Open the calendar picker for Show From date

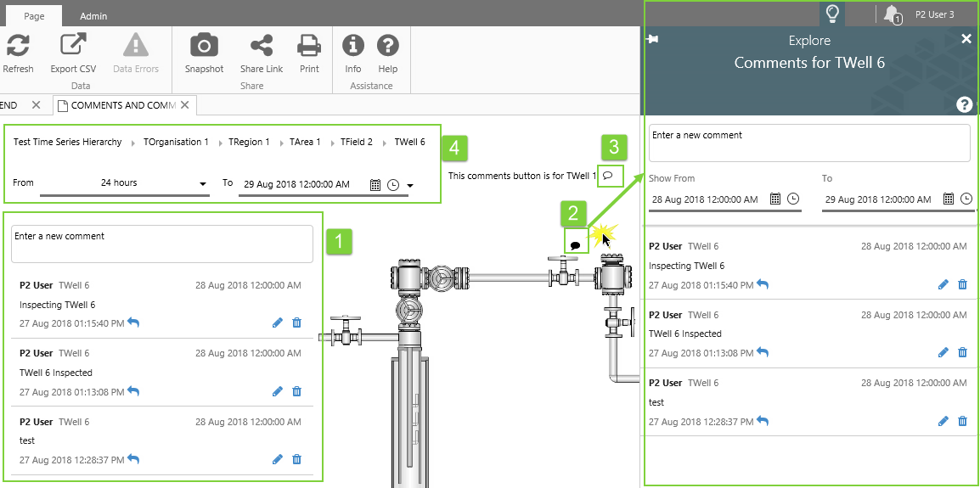tap(774, 199)
